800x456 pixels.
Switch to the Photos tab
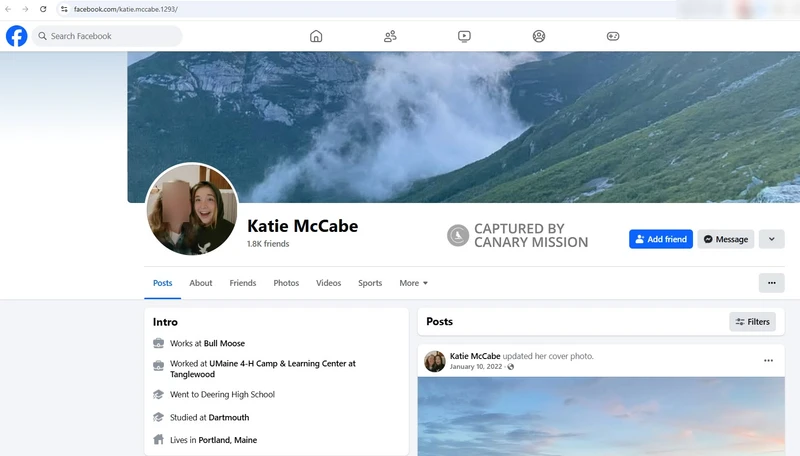pyautogui.click(x=286, y=283)
